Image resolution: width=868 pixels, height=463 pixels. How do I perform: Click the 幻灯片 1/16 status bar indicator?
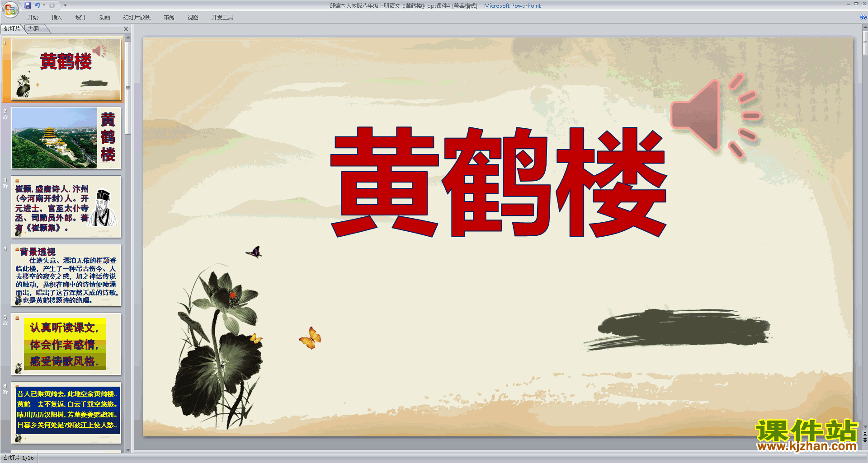19,458
